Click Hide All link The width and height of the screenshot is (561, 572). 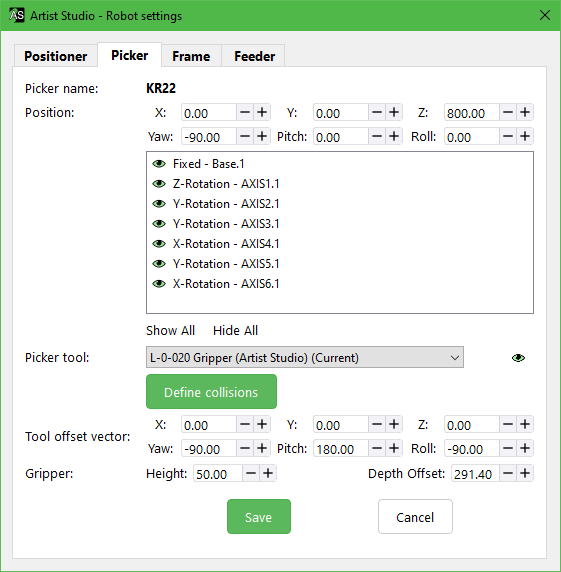[x=235, y=331]
